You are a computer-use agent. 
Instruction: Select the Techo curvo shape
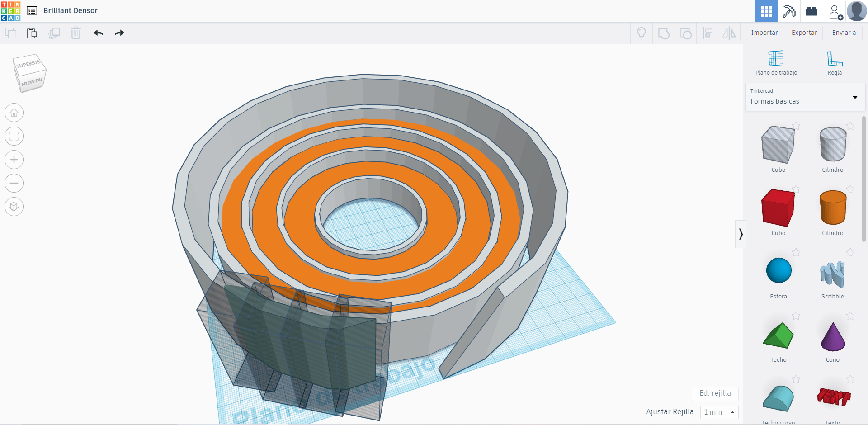(x=778, y=399)
